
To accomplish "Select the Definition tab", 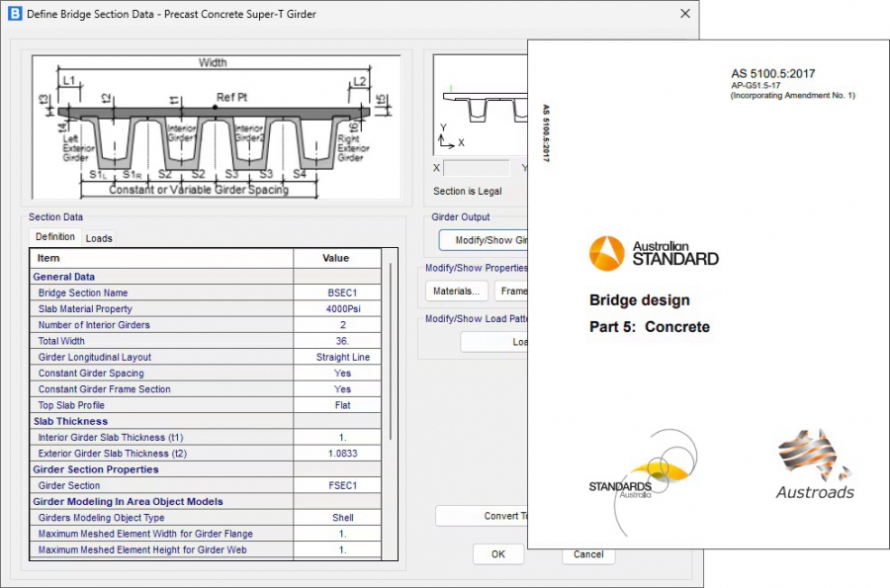I will tap(55, 237).
